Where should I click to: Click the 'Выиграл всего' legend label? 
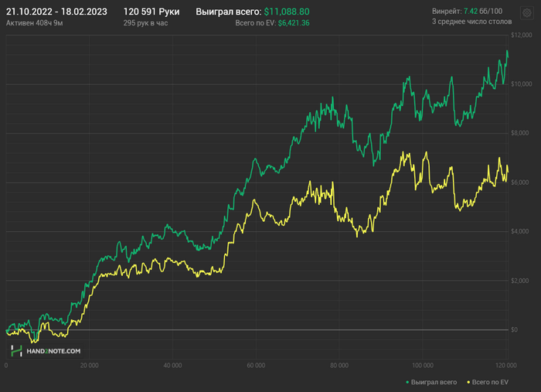click(x=434, y=383)
